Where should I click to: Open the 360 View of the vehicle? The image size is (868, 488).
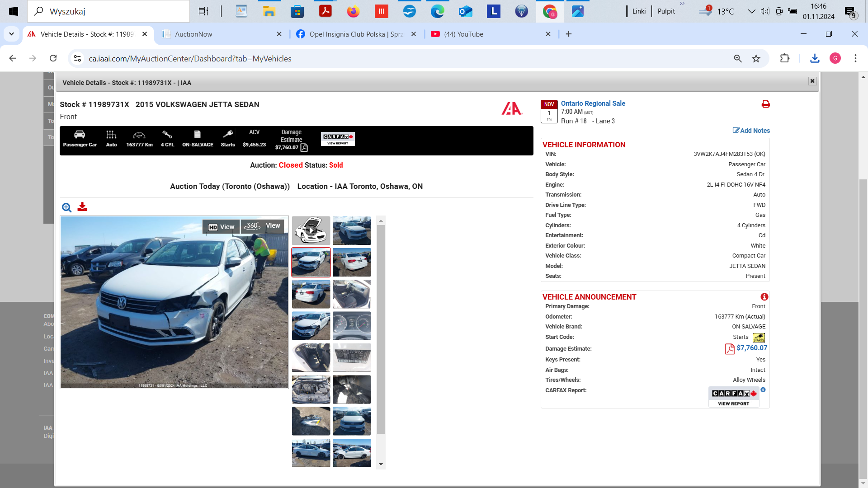(263, 226)
